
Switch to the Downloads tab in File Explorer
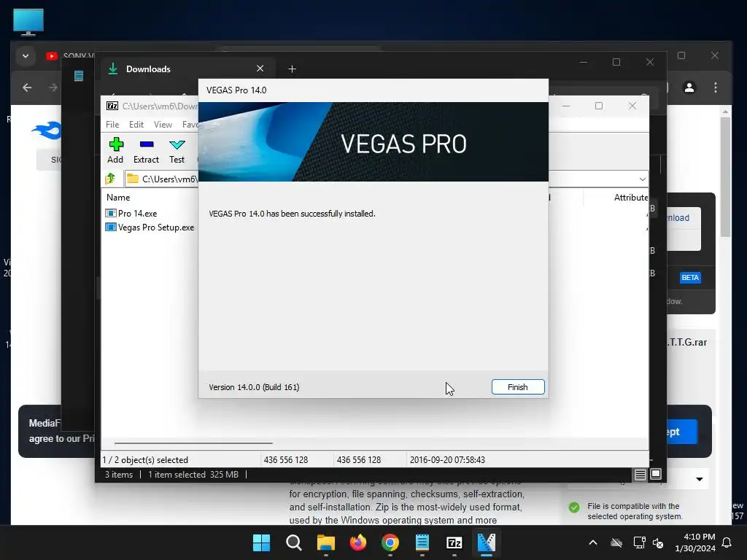click(x=148, y=69)
